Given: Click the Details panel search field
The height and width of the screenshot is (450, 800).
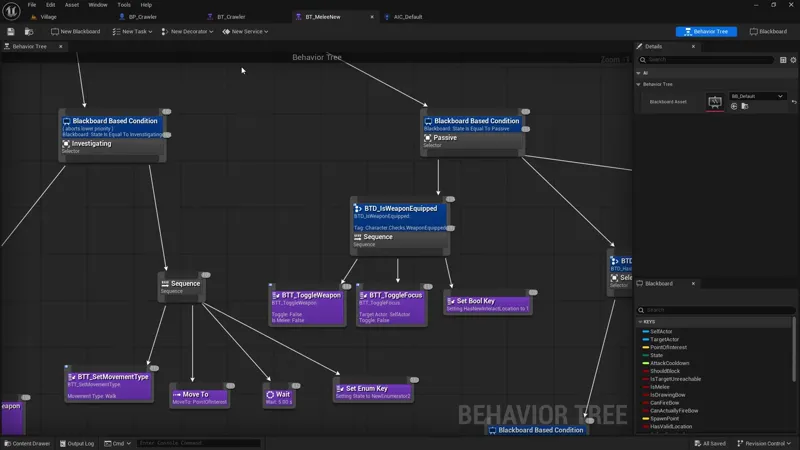Looking at the screenshot, I should point(706,60).
